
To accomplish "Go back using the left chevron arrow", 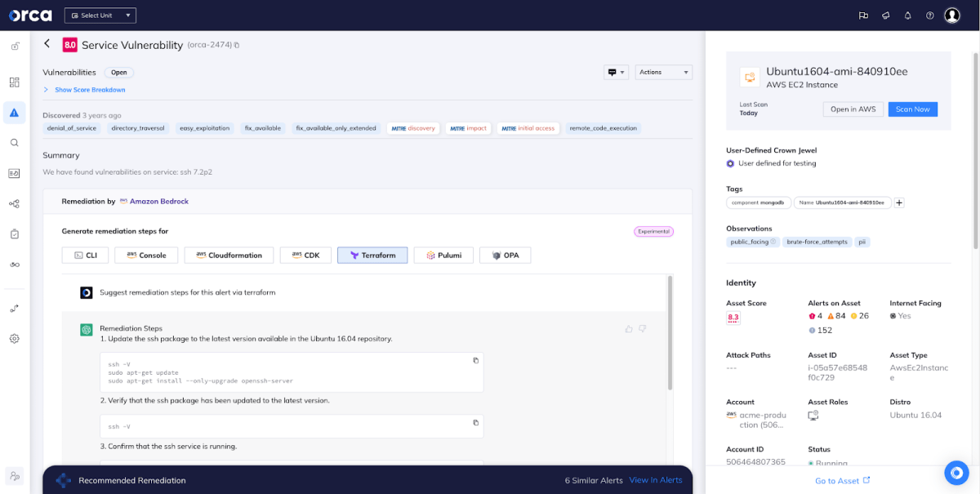I will click(47, 44).
